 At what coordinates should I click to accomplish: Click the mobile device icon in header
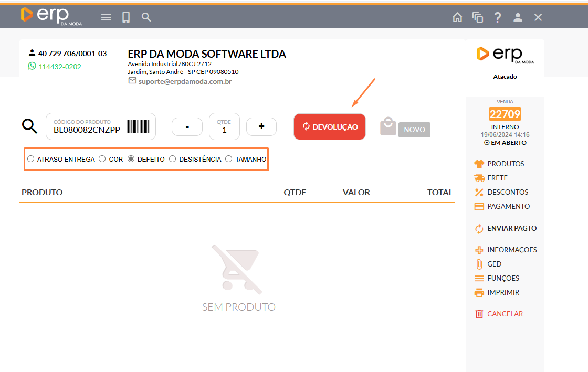coord(126,17)
